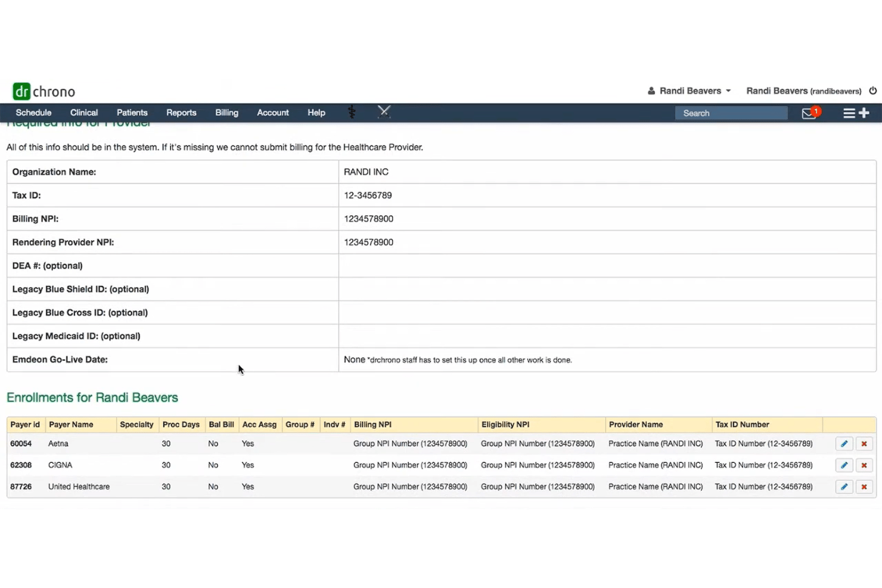Click the CIGNA payer name
The width and height of the screenshot is (882, 588).
point(60,465)
